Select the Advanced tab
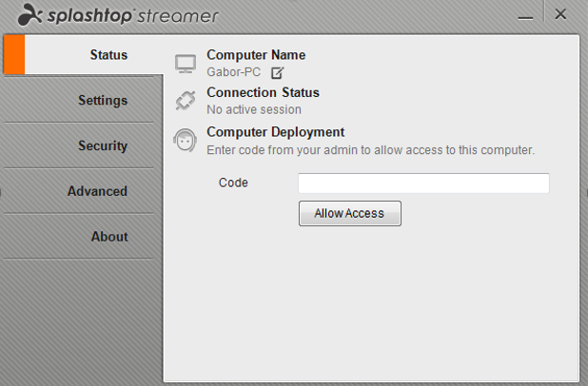The image size is (588, 386). coord(97,191)
